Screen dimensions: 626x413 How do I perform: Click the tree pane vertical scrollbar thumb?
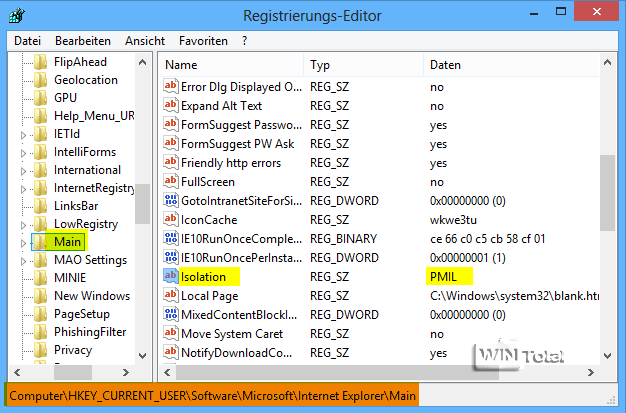pos(142,204)
